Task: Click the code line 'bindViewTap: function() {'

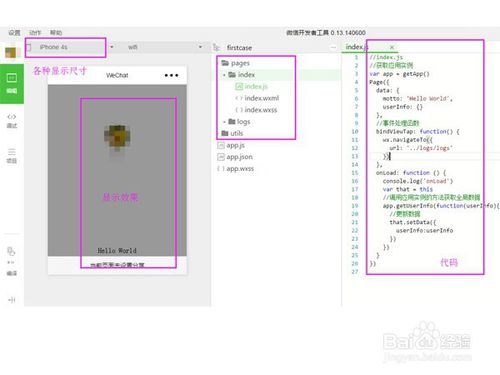Action: coord(418,131)
